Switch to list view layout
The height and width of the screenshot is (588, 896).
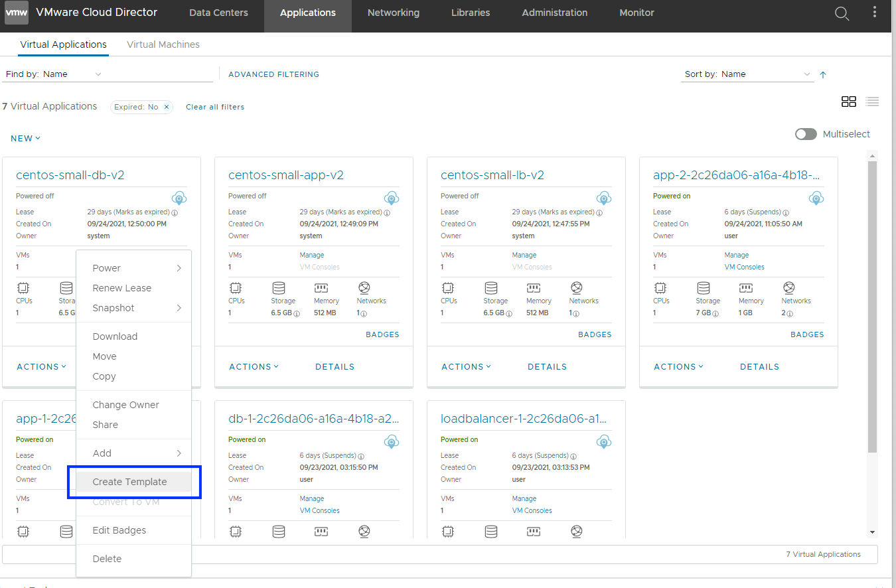point(872,102)
